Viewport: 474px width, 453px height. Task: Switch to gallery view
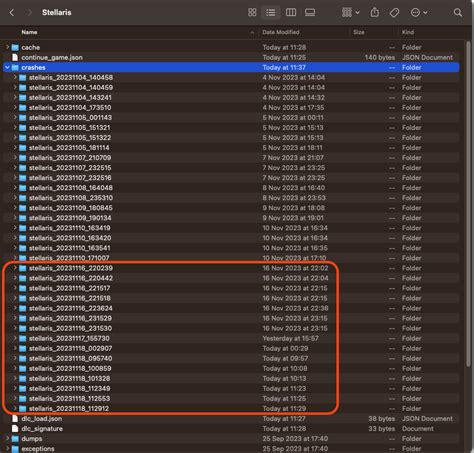tap(310, 13)
